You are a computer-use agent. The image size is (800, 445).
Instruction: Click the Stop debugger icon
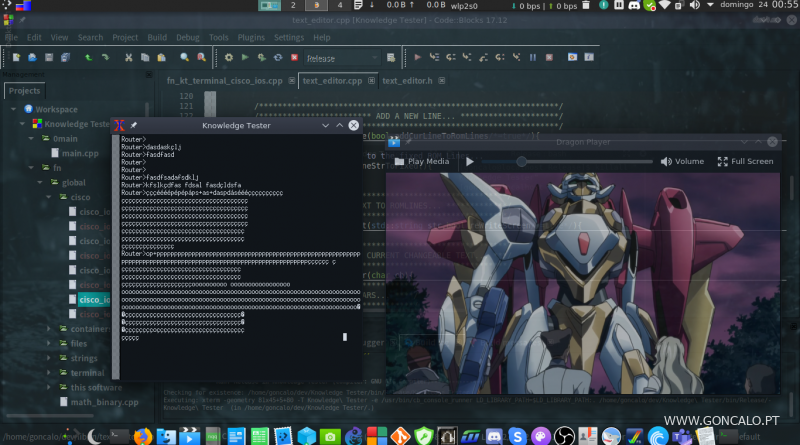click(x=549, y=57)
